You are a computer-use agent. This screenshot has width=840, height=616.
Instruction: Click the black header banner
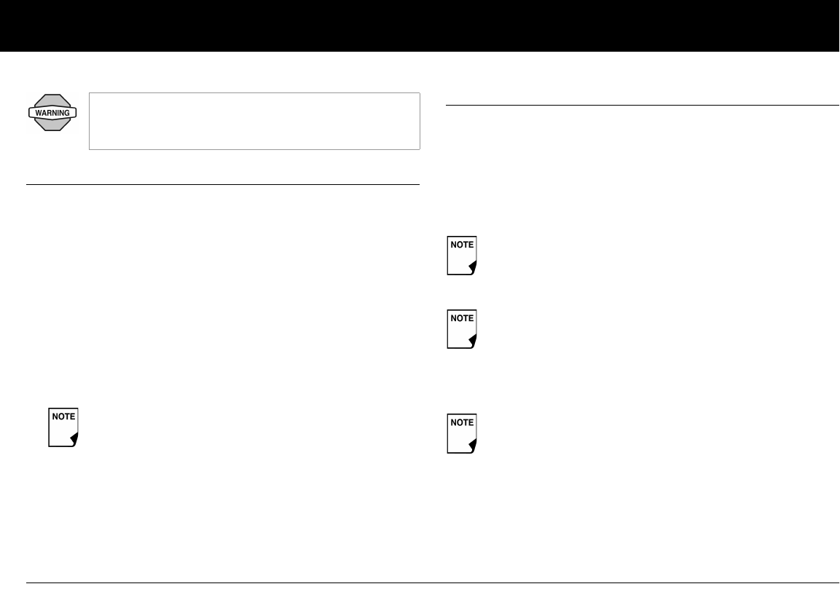tap(420, 25)
